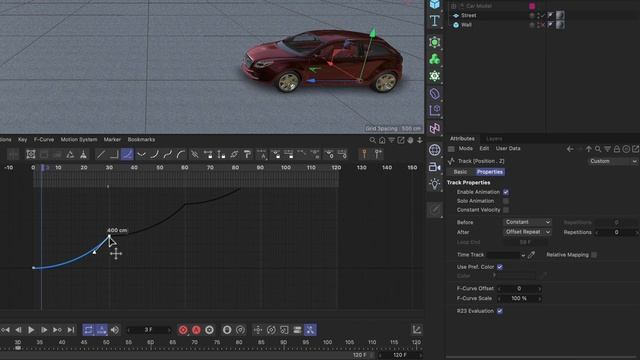Click Frame All icon in F-Curve toolbar
The height and width of the screenshot is (360, 640).
tap(31, 154)
